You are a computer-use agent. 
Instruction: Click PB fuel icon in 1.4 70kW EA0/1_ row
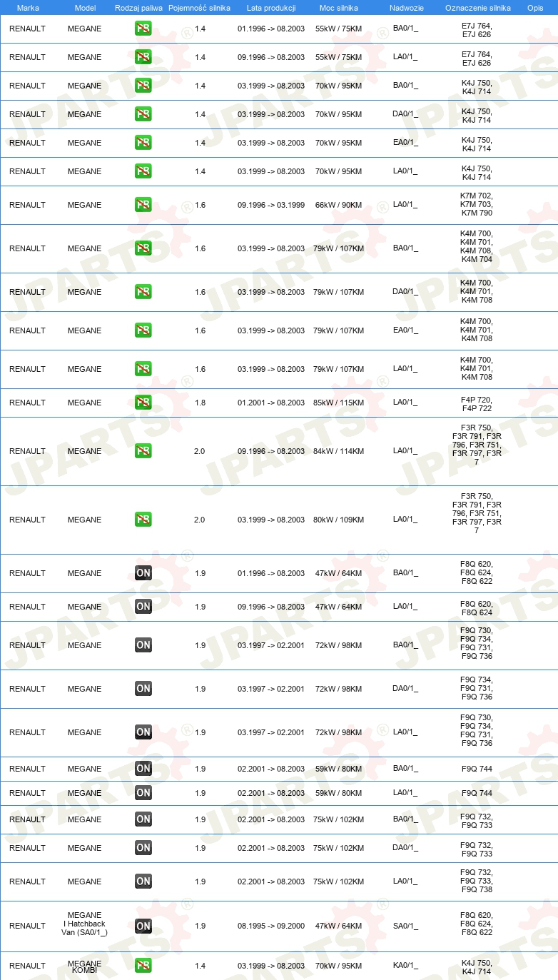point(143,143)
